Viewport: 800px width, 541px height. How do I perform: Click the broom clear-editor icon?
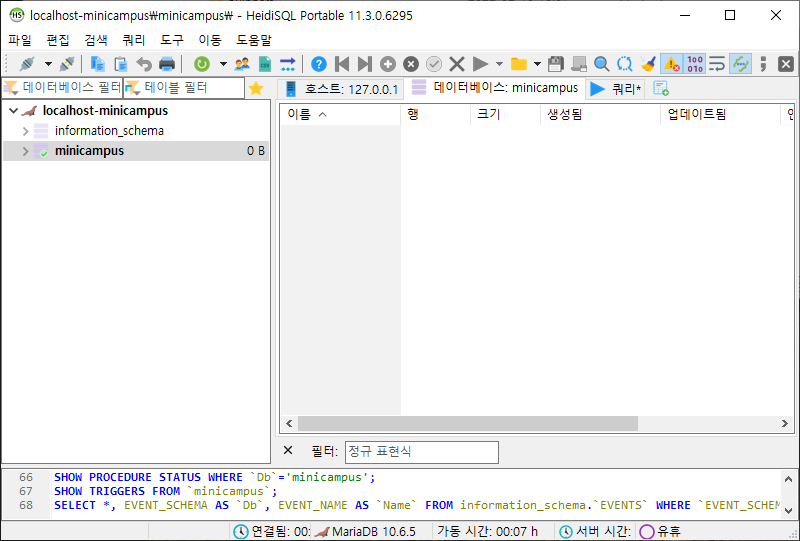(648, 64)
